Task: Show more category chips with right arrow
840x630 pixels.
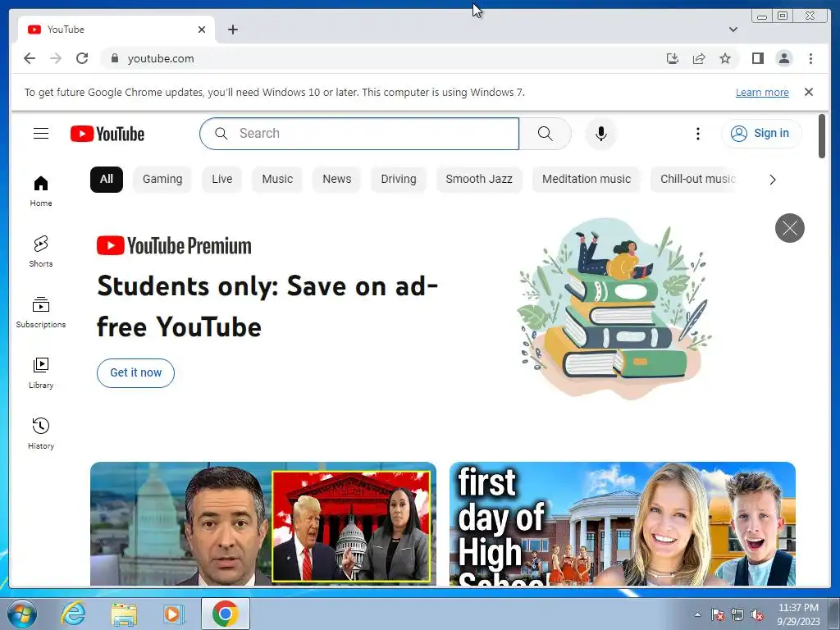Action: [x=772, y=180]
